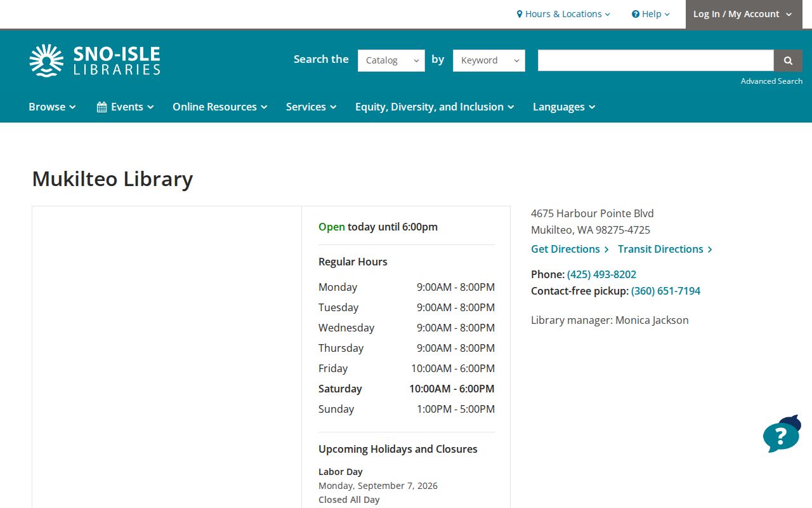Click the Mukilteo Library heading

coord(112,178)
